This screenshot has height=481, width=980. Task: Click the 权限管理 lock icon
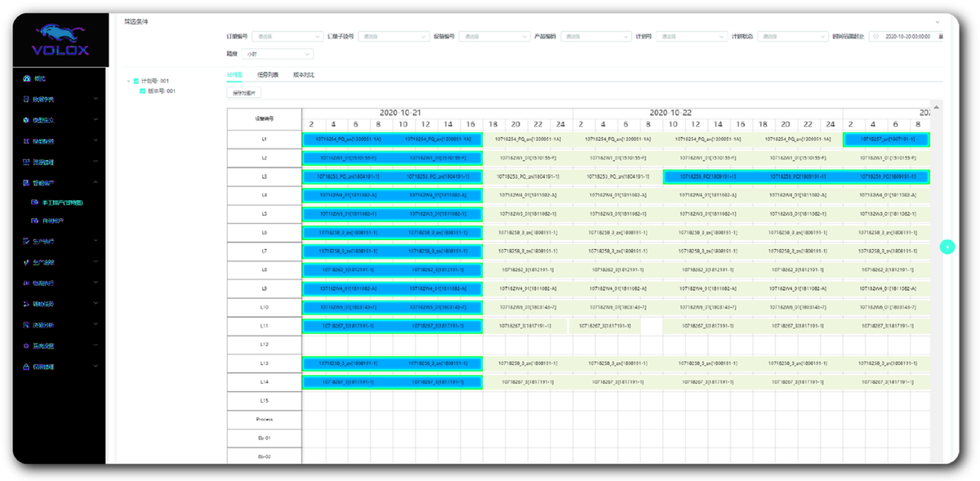26,367
